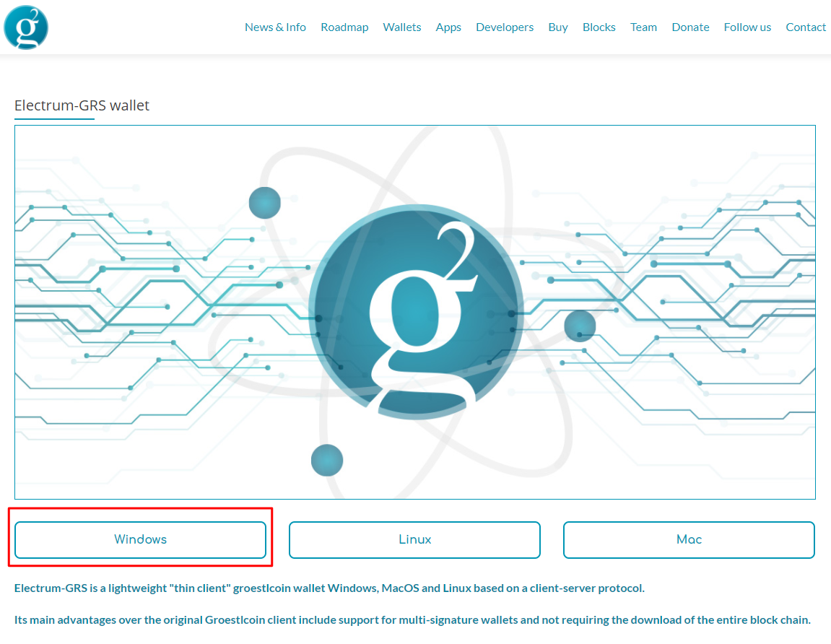The width and height of the screenshot is (831, 644).
Task: Click the central Groestlcoin banner emblem
Action: (415, 310)
